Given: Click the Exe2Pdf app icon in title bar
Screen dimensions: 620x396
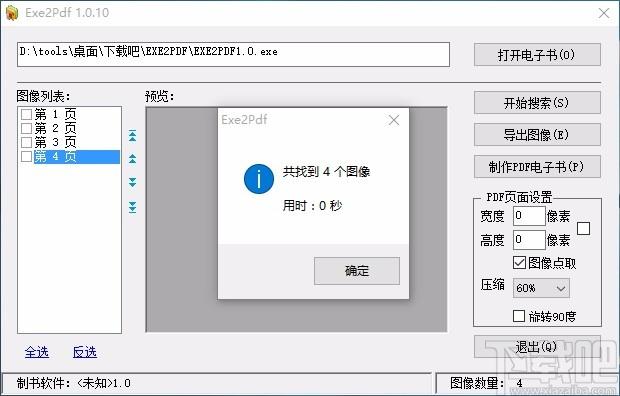Looking at the screenshot, I should click(x=12, y=13).
